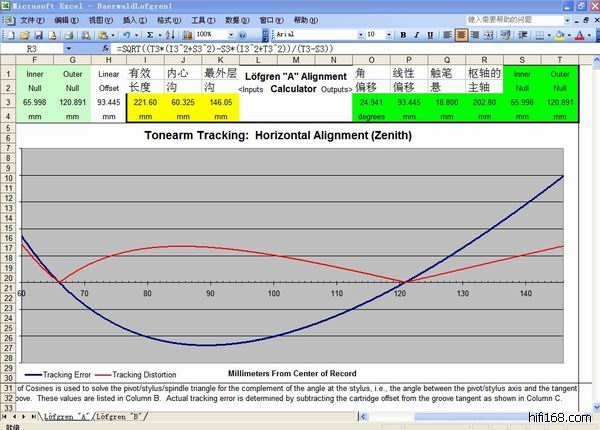Expand the font size dropdown
This screenshot has width=600, height=430.
(388, 34)
